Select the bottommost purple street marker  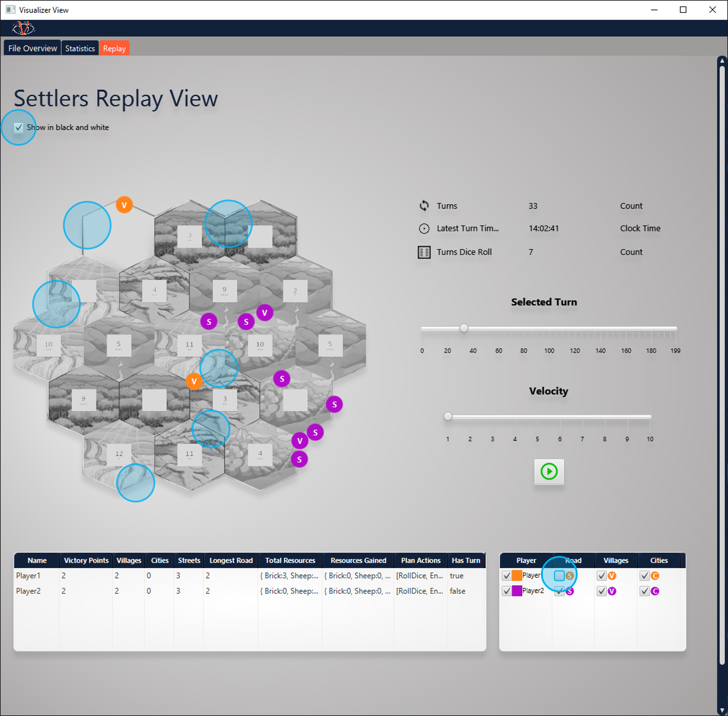(x=299, y=459)
